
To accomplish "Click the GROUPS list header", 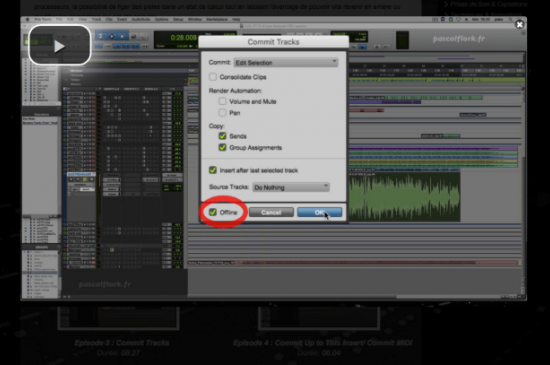I will tap(41, 247).
